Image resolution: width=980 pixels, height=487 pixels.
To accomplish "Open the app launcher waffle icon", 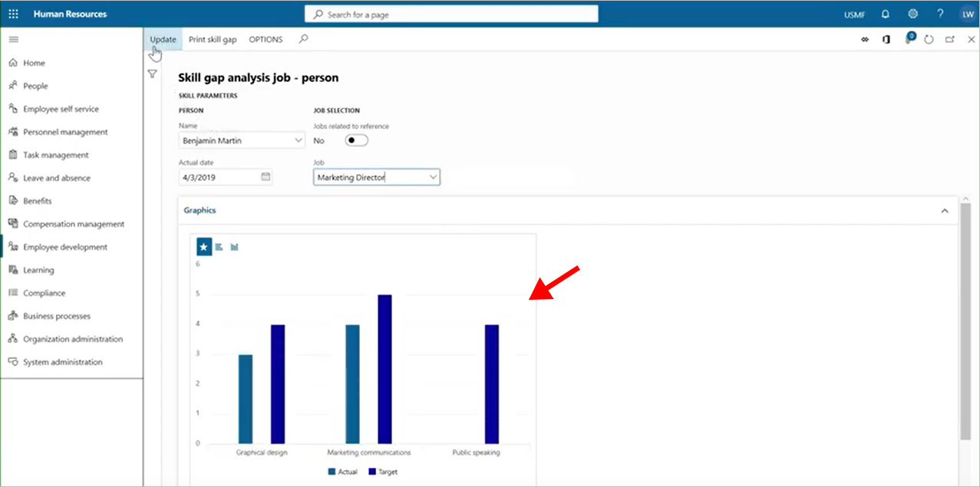I will click(14, 14).
